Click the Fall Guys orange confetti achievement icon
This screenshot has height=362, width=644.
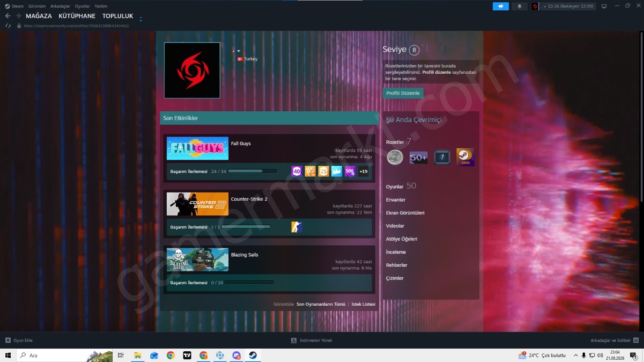pyautogui.click(x=310, y=171)
